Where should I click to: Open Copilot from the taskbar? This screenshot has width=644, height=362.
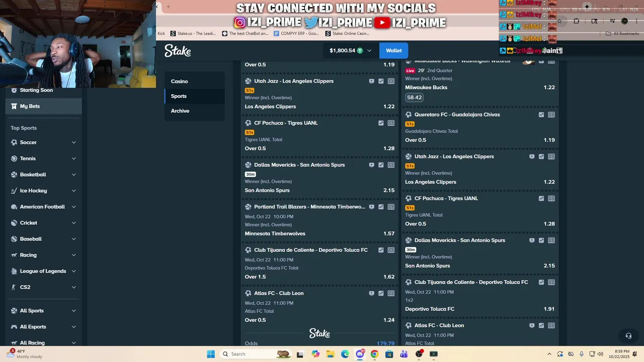(315, 354)
